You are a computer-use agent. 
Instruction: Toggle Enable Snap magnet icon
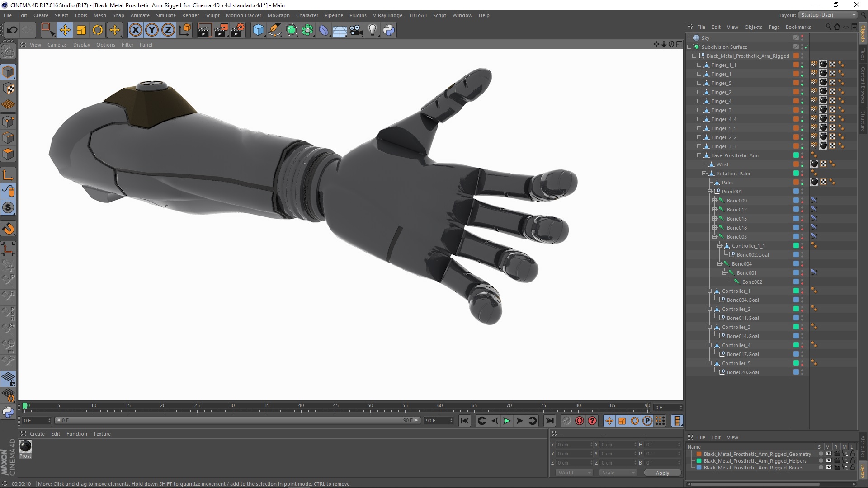point(8,229)
